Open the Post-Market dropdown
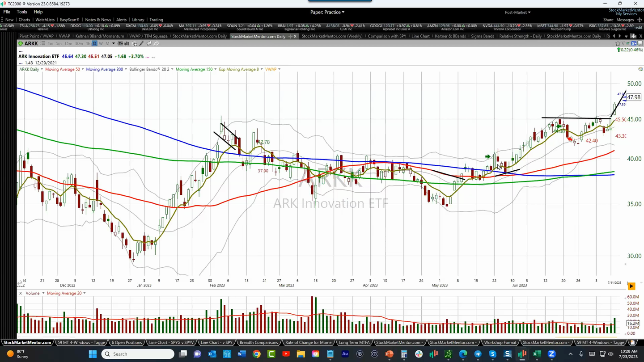The width and height of the screenshot is (644, 362). (517, 12)
